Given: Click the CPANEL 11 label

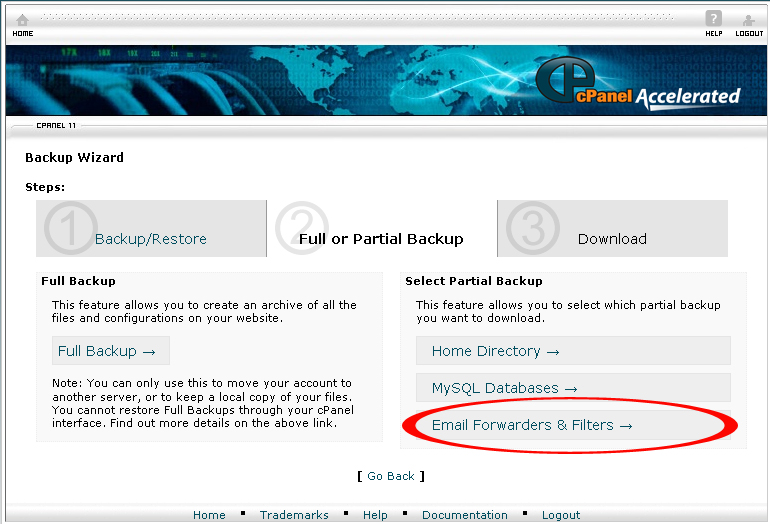Looking at the screenshot, I should [56, 126].
